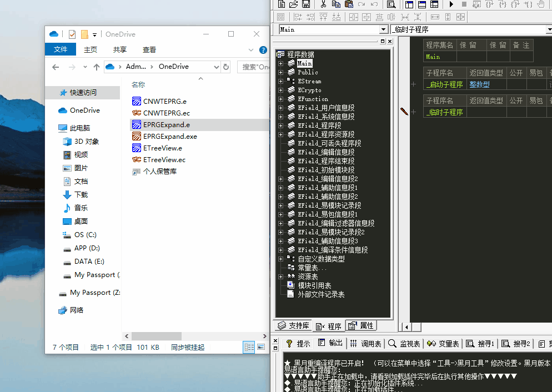Select the EPRGExpand.exe file
Screen dimensions: 552x392
169,136
